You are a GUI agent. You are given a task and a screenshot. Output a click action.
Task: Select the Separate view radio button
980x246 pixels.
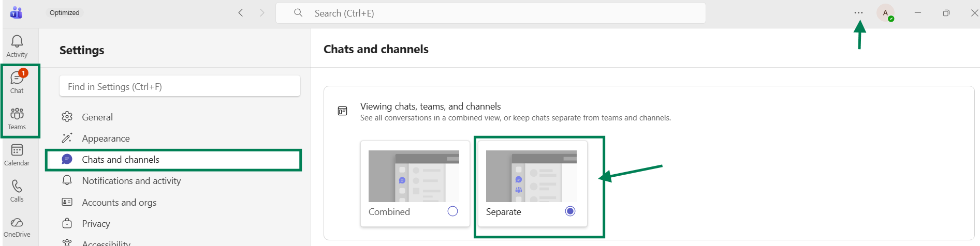point(570,211)
